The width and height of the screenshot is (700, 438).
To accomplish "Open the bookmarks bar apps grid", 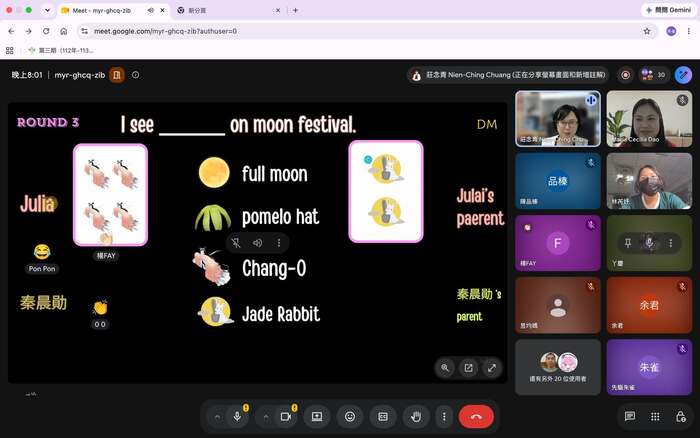I will click(9, 50).
